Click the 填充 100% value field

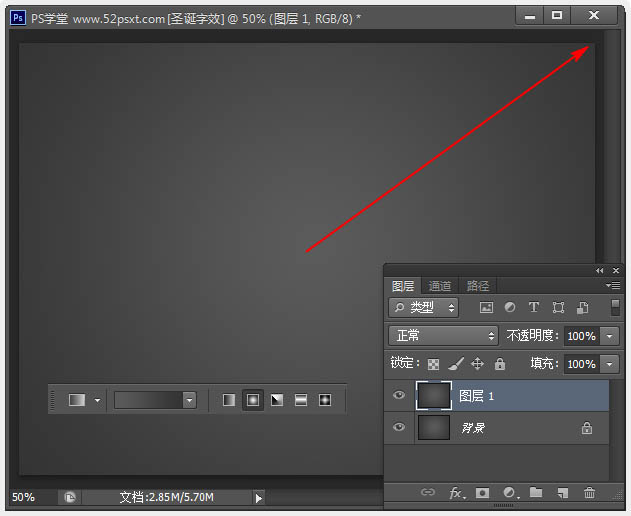[x=582, y=364]
